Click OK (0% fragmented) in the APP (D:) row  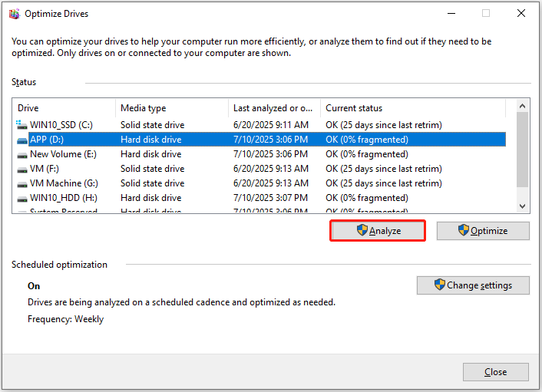[x=367, y=140]
